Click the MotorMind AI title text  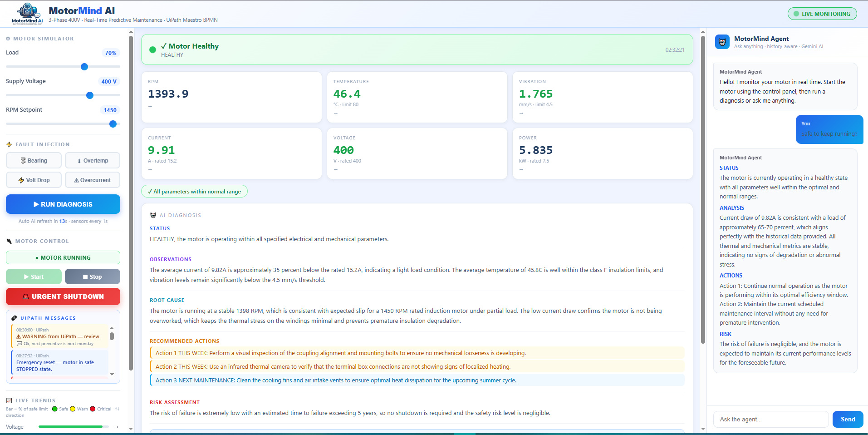pyautogui.click(x=82, y=10)
